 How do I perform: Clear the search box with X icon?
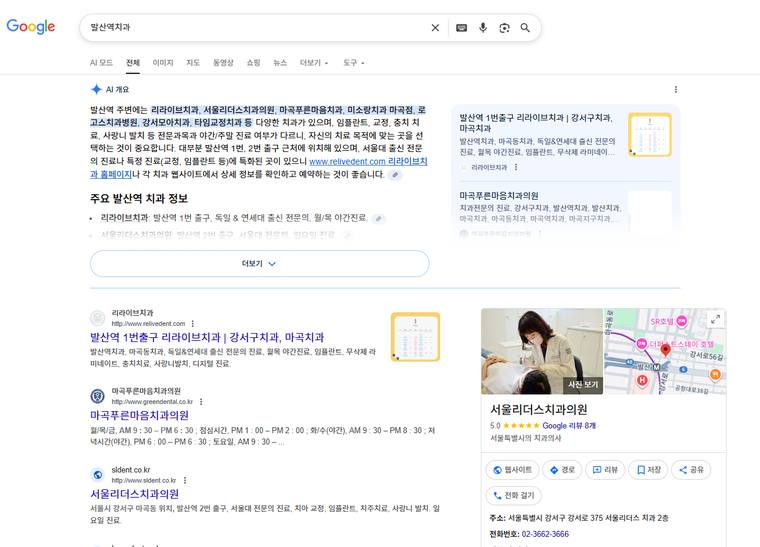pyautogui.click(x=435, y=28)
